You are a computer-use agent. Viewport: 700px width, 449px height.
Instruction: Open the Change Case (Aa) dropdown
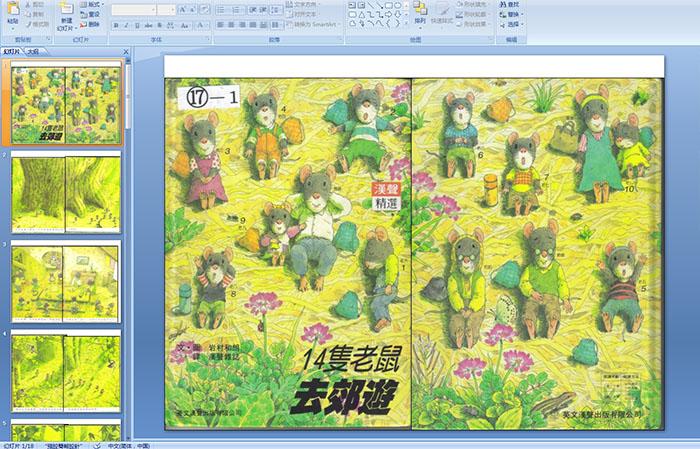[185, 25]
